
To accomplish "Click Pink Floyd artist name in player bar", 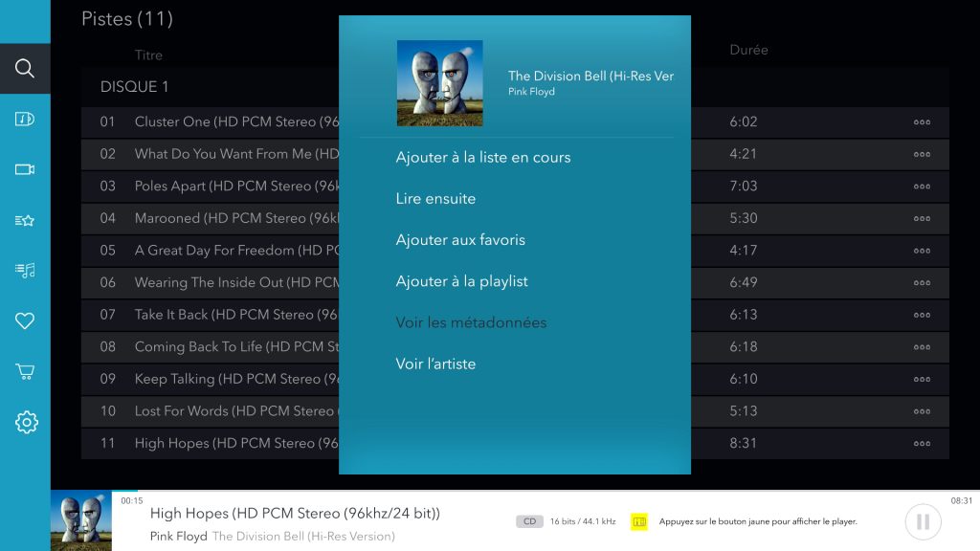I will (179, 537).
